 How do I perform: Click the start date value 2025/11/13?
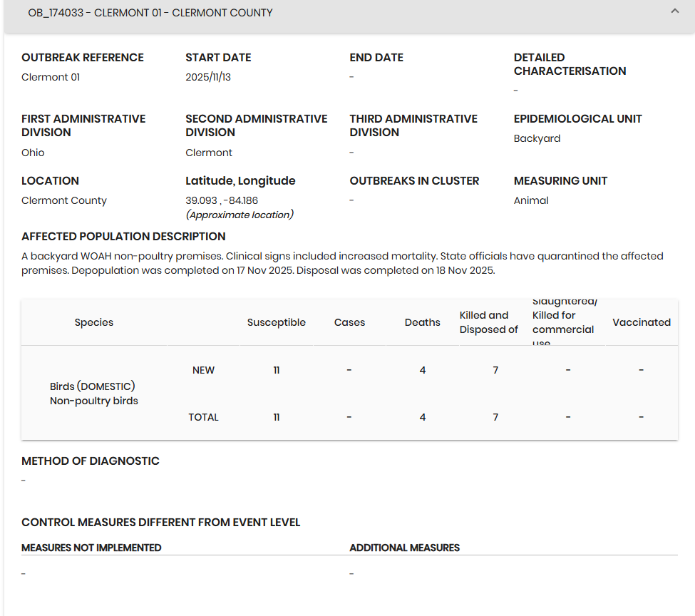[208, 77]
